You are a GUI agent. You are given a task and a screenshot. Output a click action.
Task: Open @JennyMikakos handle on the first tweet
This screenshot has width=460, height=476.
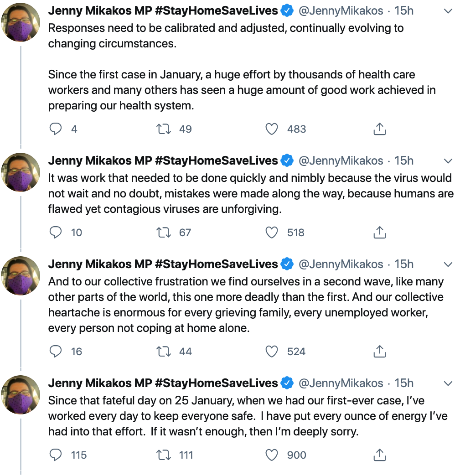(341, 10)
